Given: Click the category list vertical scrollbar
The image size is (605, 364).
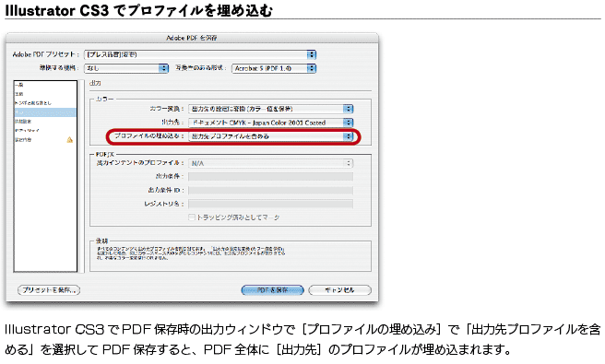Looking at the screenshot, I should click(81, 176).
